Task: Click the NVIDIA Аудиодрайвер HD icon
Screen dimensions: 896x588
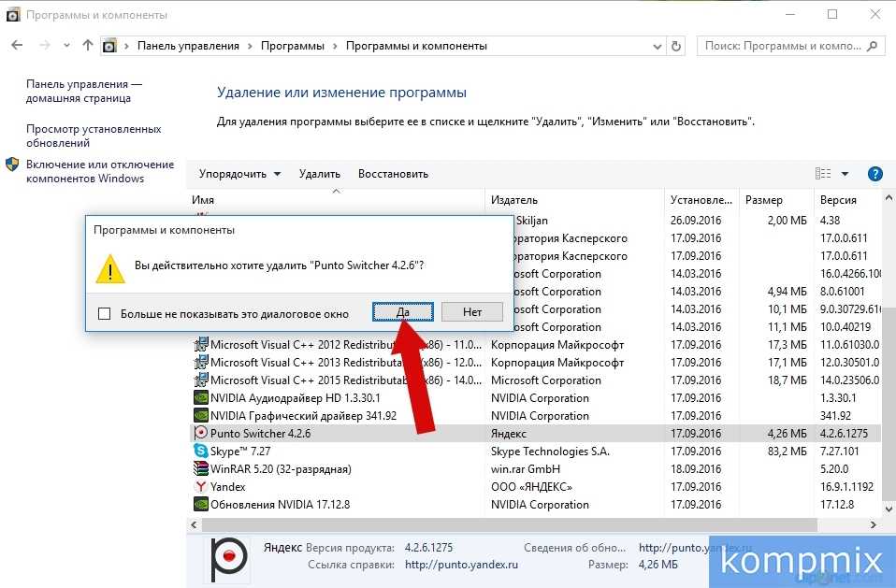Action: click(200, 397)
